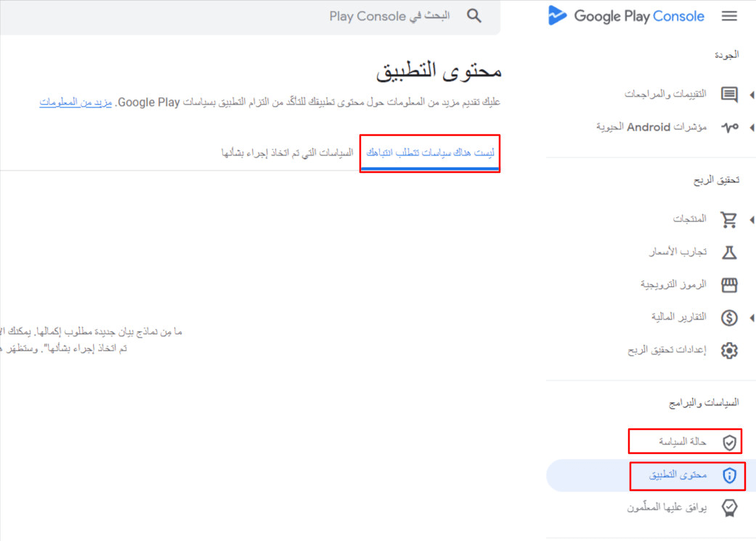756x541 pixels.
Task: Expand the مؤشرات Android الحيوية arrow
Action: [x=751, y=127]
